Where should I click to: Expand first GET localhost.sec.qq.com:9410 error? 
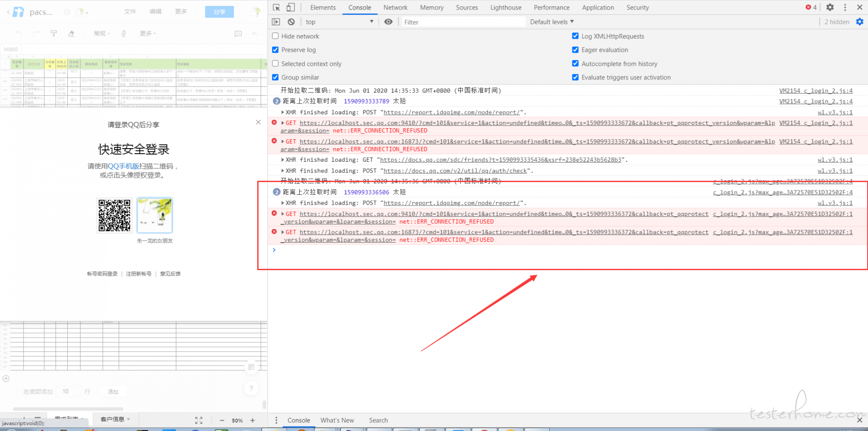click(x=283, y=123)
